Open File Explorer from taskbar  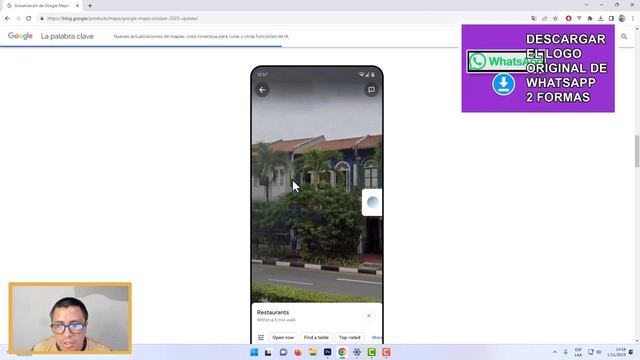(x=313, y=352)
